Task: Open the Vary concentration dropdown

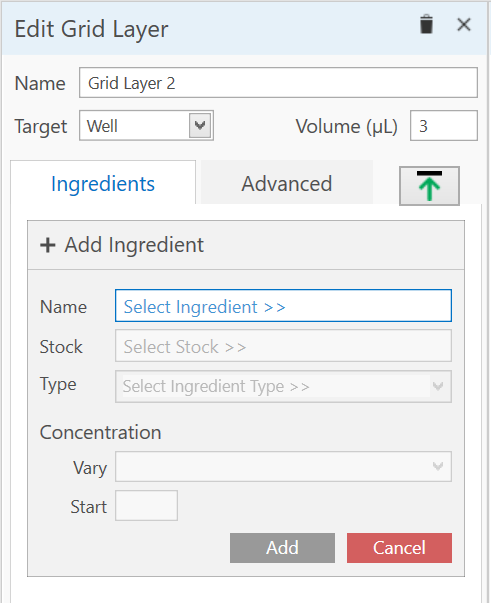Action: click(x=283, y=466)
